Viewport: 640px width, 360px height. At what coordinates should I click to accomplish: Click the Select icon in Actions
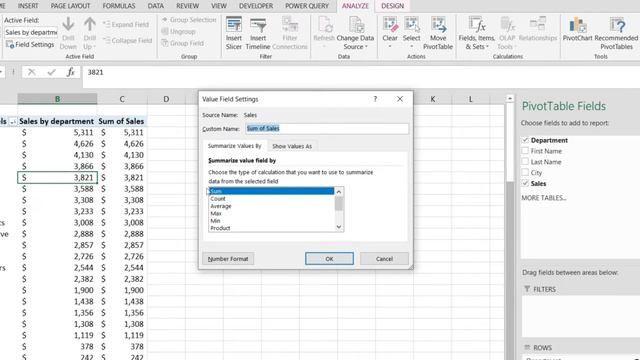pyautogui.click(x=411, y=24)
